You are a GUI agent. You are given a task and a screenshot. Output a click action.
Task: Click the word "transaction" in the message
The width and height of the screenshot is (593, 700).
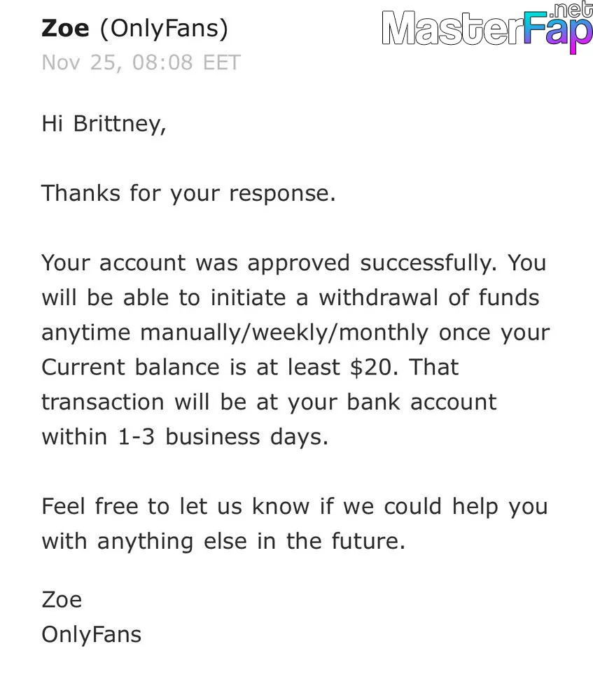tap(103, 402)
